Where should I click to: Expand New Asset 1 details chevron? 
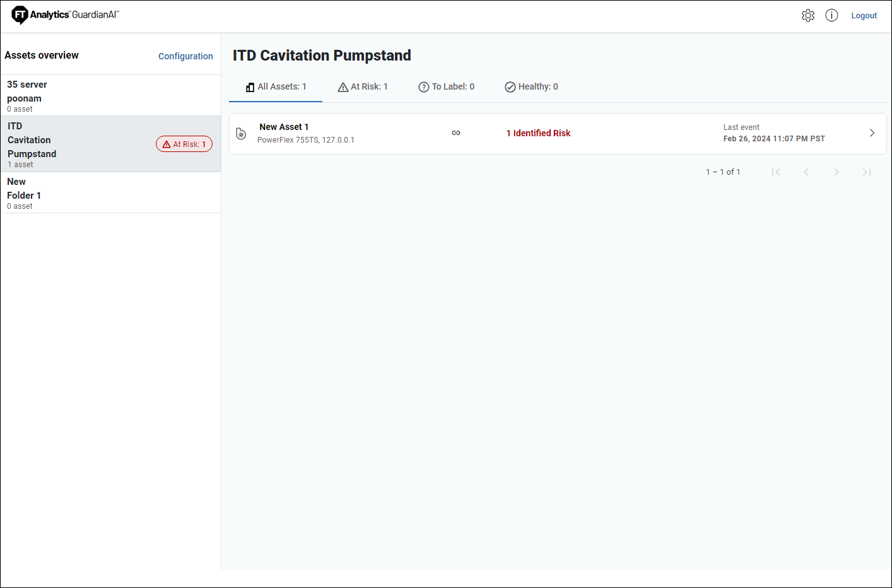(x=872, y=133)
